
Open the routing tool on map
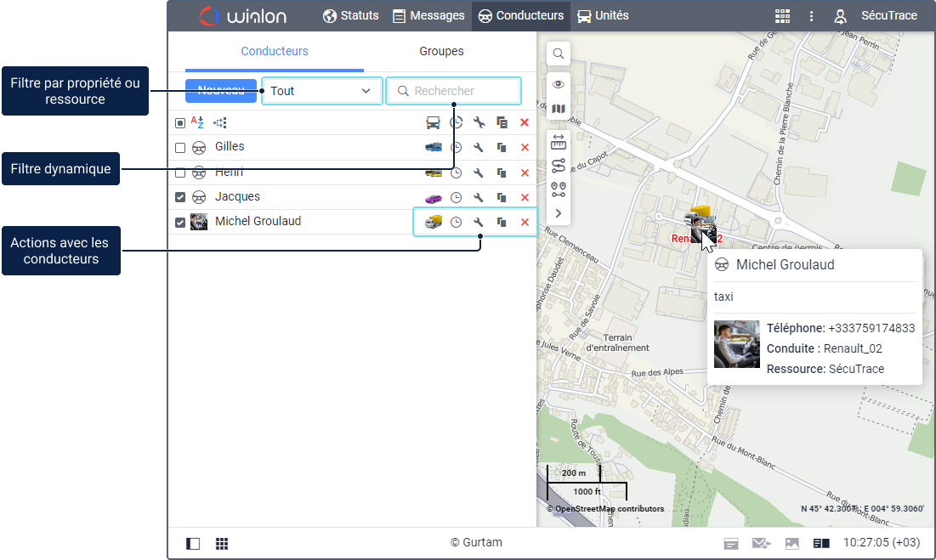[x=559, y=166]
